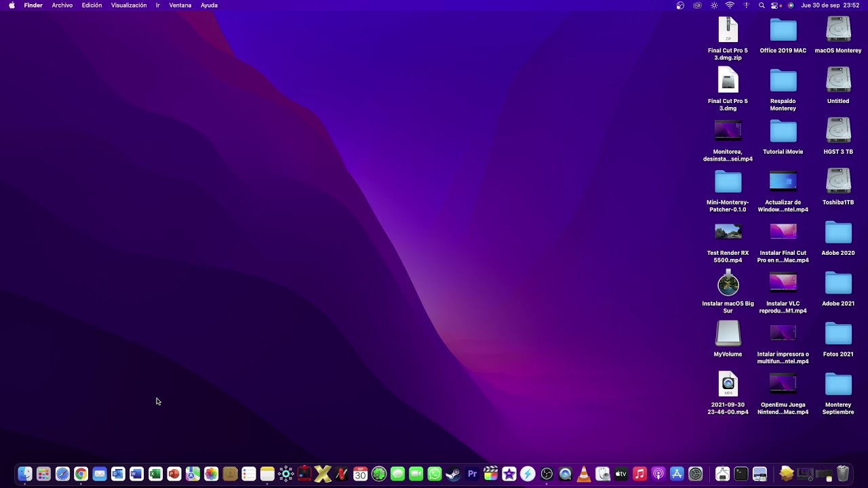Screen dimensions: 868x488
Task: Select the Instalar macOS Big Sur installer
Action: point(728,291)
